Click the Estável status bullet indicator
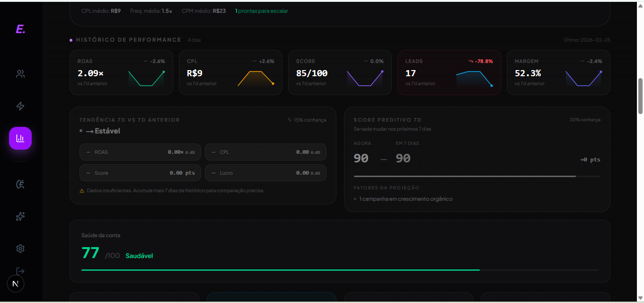 [81, 131]
